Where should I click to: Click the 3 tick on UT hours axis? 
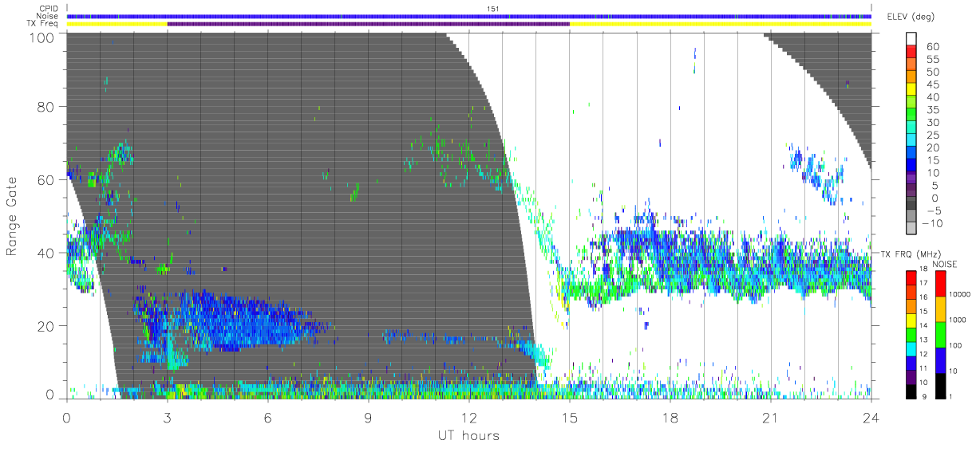coord(168,417)
